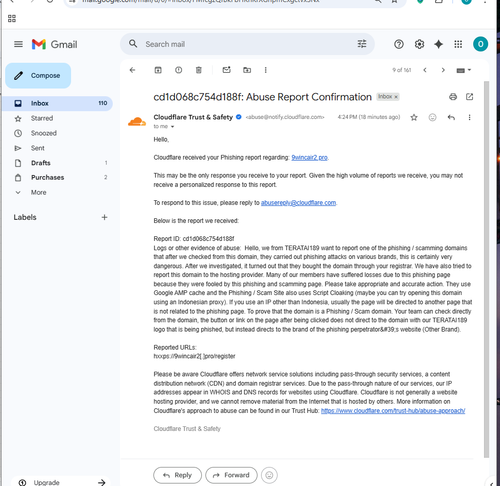
Task: Print this email conversation
Action: (x=453, y=97)
